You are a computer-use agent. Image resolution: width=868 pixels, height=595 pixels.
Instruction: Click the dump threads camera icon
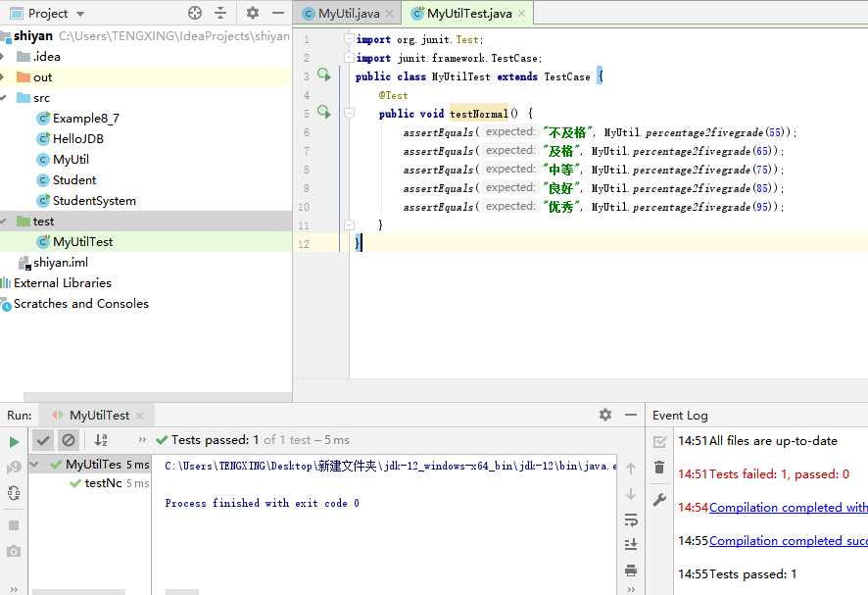[14, 551]
